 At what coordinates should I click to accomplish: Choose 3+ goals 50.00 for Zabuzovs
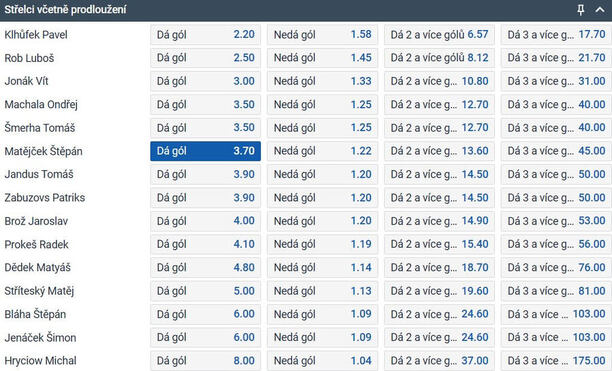556,197
